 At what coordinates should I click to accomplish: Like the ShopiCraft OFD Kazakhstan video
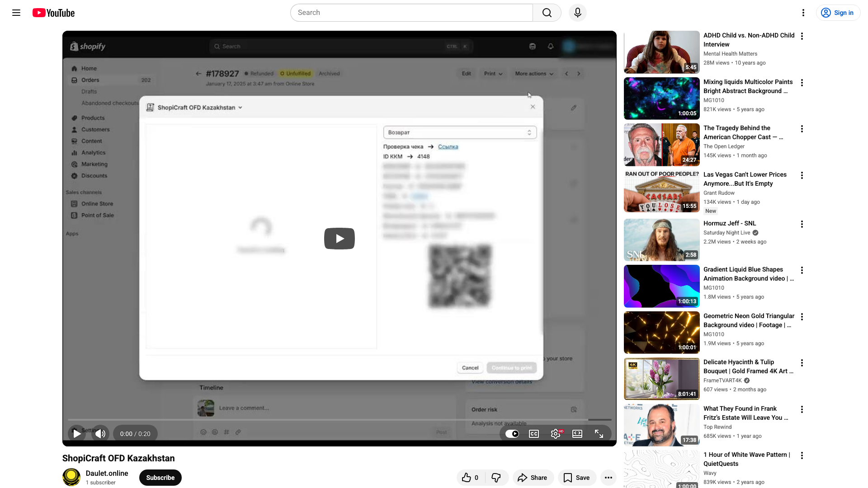tap(470, 478)
